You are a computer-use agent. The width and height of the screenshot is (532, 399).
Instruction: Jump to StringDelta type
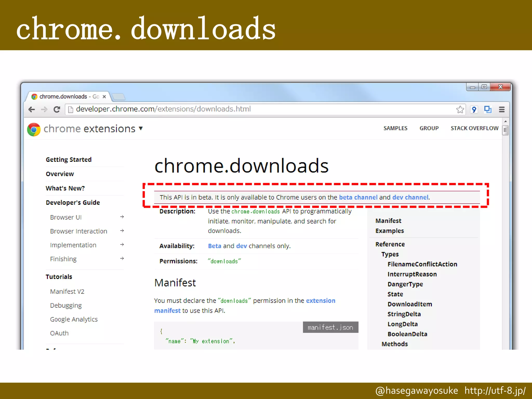pyautogui.click(x=404, y=314)
